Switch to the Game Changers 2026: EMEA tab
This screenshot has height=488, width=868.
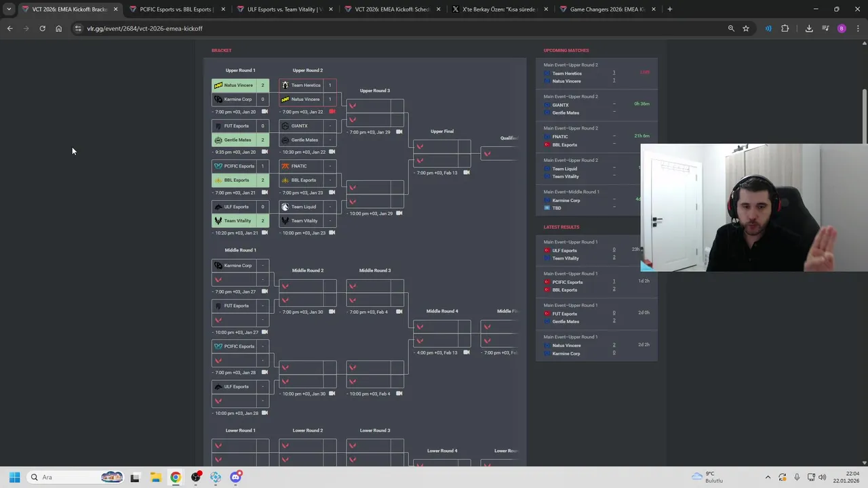pos(607,9)
